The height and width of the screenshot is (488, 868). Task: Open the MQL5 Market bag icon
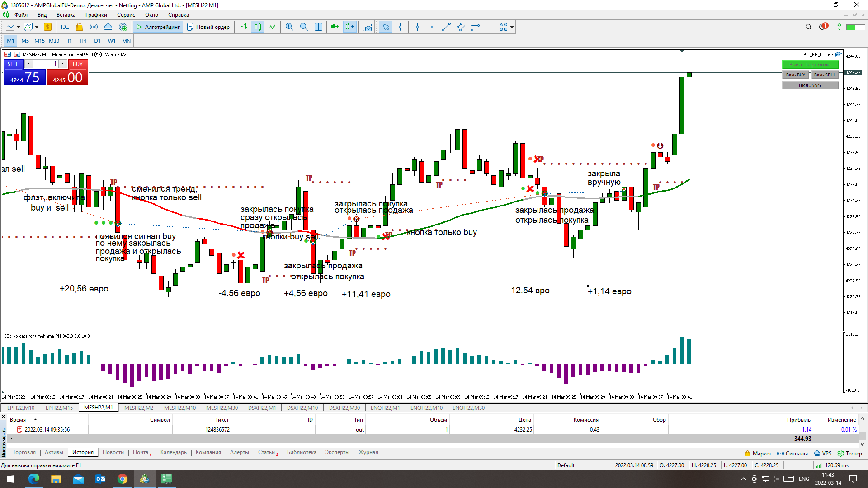(80, 27)
